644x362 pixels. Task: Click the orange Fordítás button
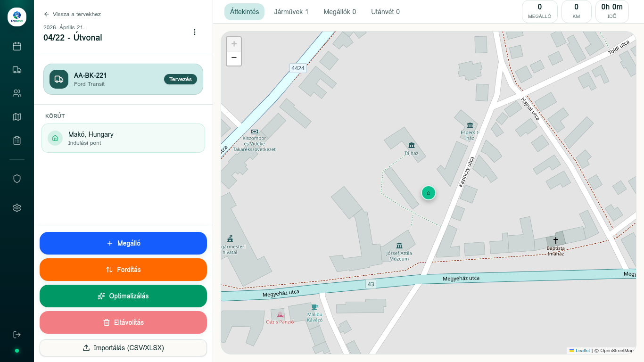(x=123, y=270)
